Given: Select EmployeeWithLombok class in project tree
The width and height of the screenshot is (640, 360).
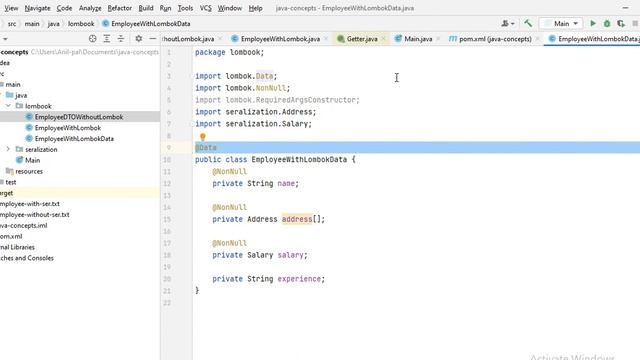Looking at the screenshot, I should [68, 128].
